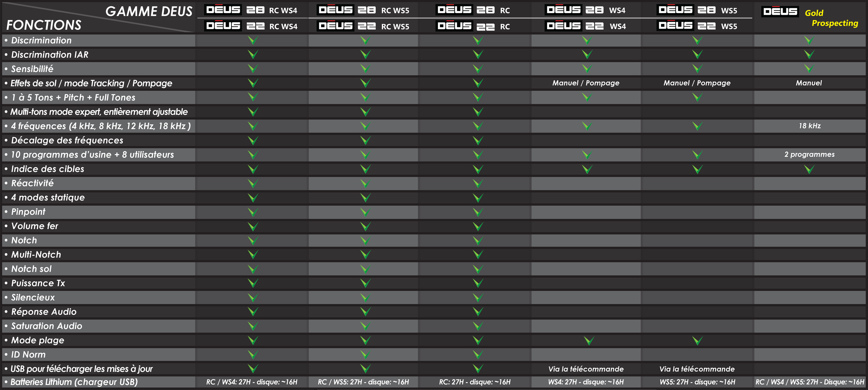Click the DEUS 22 WS4 logo header
The height and width of the screenshot is (390, 868).
585,26
